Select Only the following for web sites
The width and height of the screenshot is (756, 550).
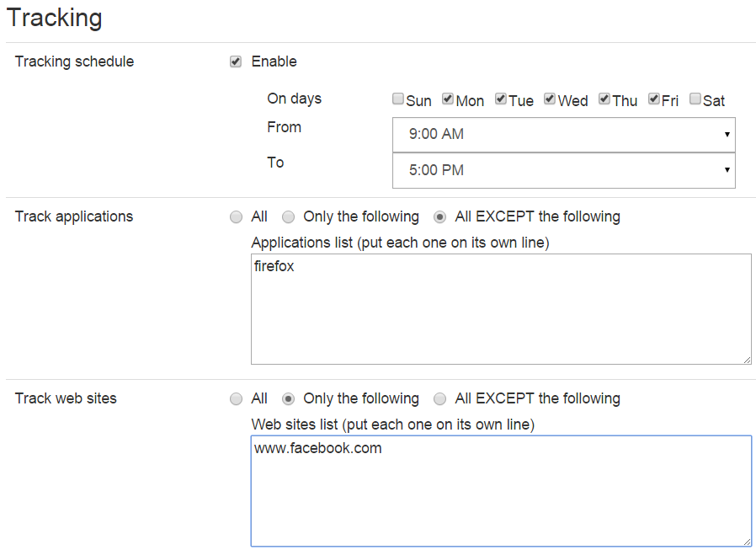tap(288, 399)
